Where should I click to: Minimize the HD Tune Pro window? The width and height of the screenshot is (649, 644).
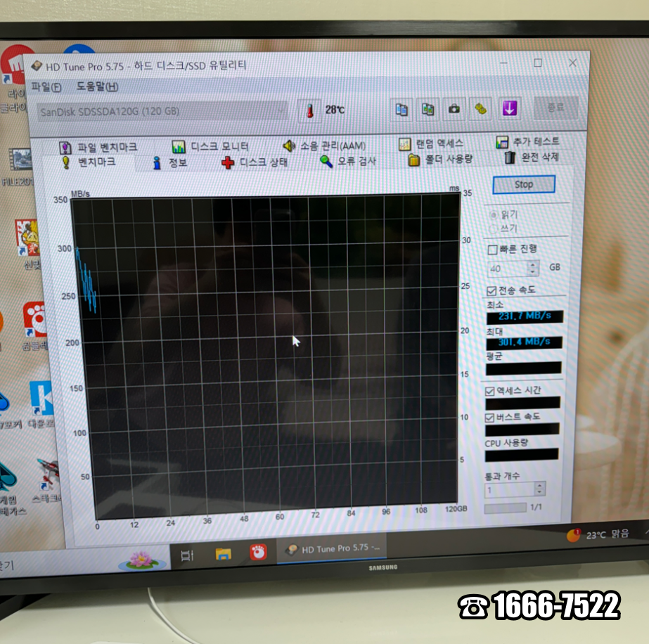coord(503,63)
